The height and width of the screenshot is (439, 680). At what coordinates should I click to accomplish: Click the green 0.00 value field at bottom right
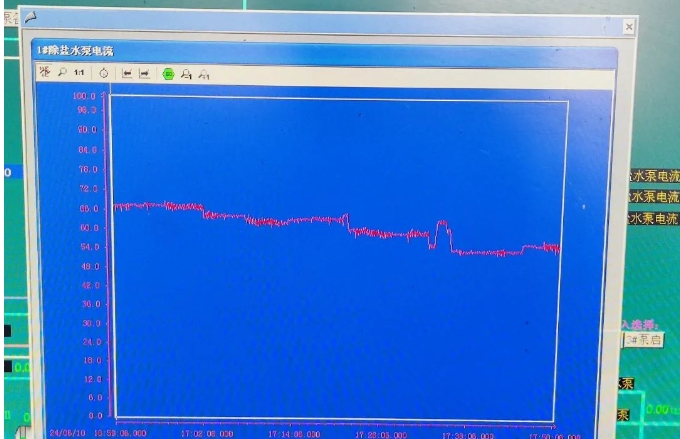(x=660, y=408)
